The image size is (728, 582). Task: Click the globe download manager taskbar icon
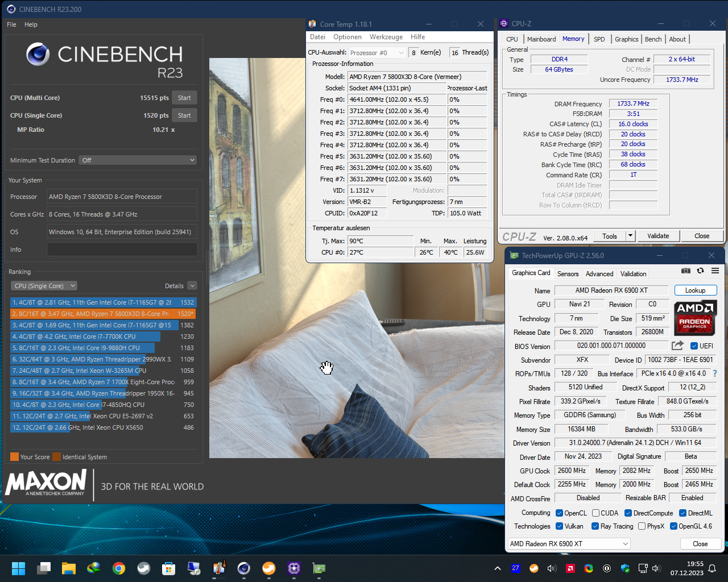pos(93,568)
